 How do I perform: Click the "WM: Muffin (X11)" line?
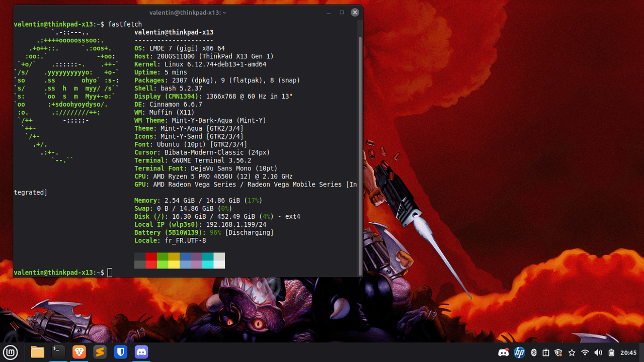pyautogui.click(x=165, y=113)
